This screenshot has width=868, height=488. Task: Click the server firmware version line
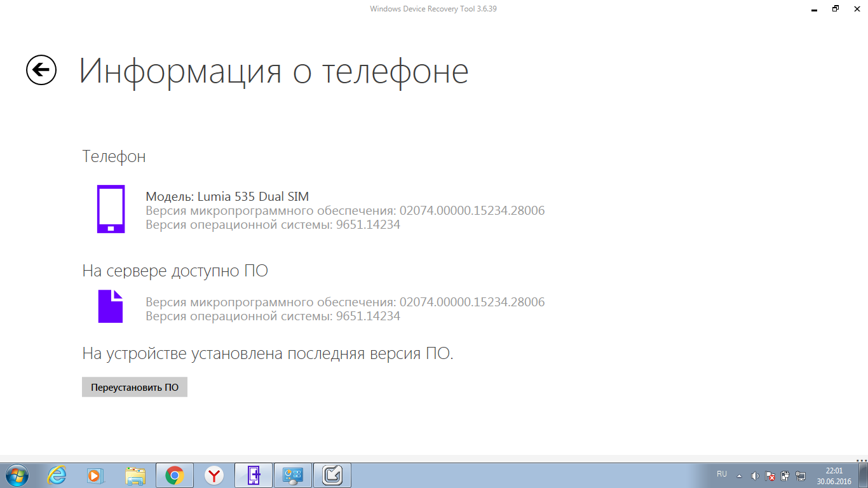click(x=345, y=302)
